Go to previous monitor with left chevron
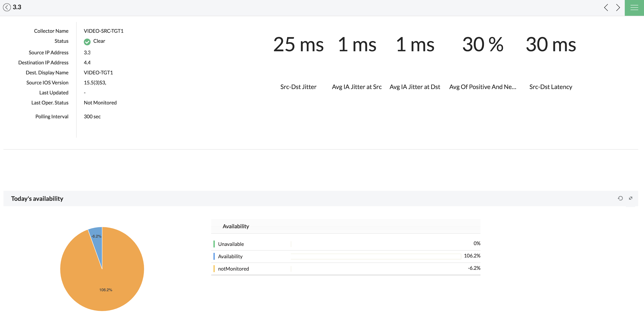This screenshot has width=644, height=318. 606,8
